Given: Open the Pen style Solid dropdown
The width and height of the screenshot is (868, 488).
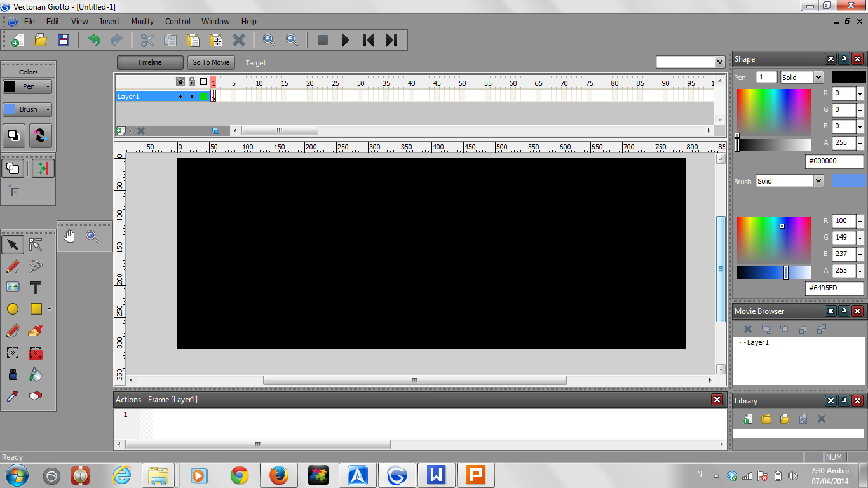Looking at the screenshot, I should pyautogui.click(x=802, y=76).
